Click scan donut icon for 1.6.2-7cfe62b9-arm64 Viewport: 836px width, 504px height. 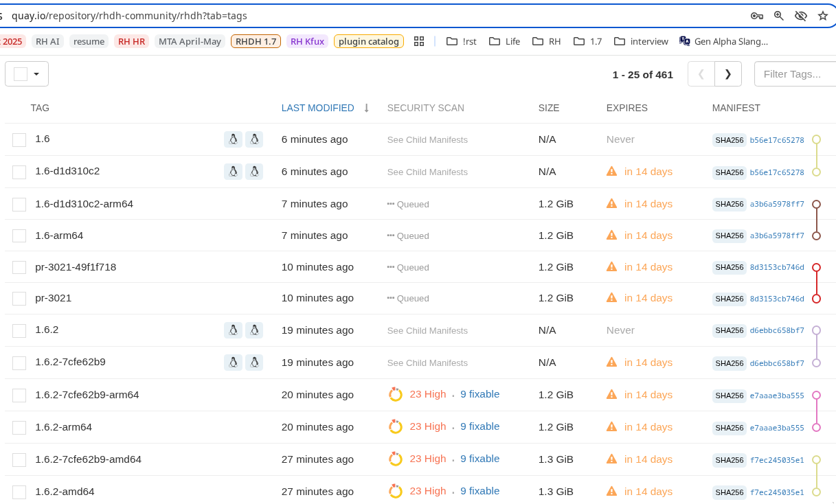coord(395,394)
